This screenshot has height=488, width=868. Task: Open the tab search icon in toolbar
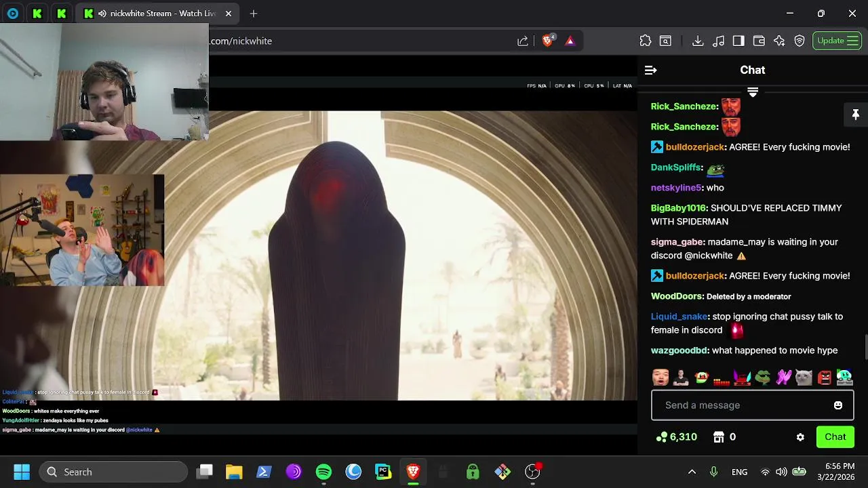tap(666, 41)
